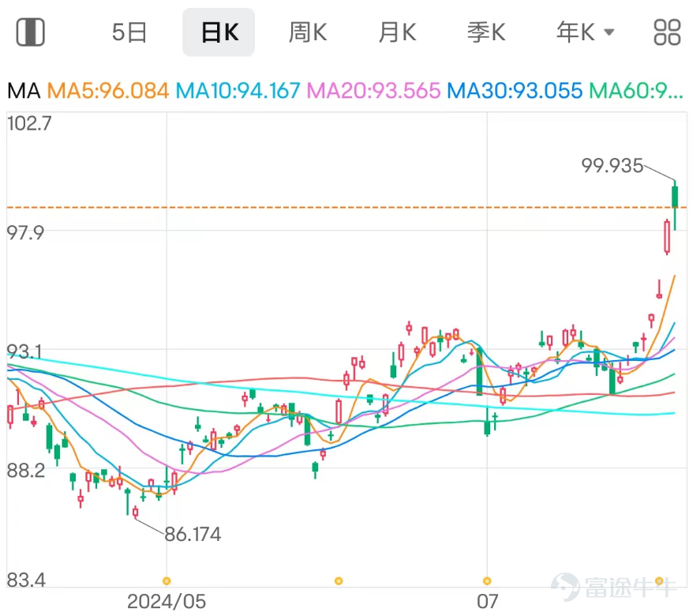Click the 07 month axis label

[x=487, y=602]
